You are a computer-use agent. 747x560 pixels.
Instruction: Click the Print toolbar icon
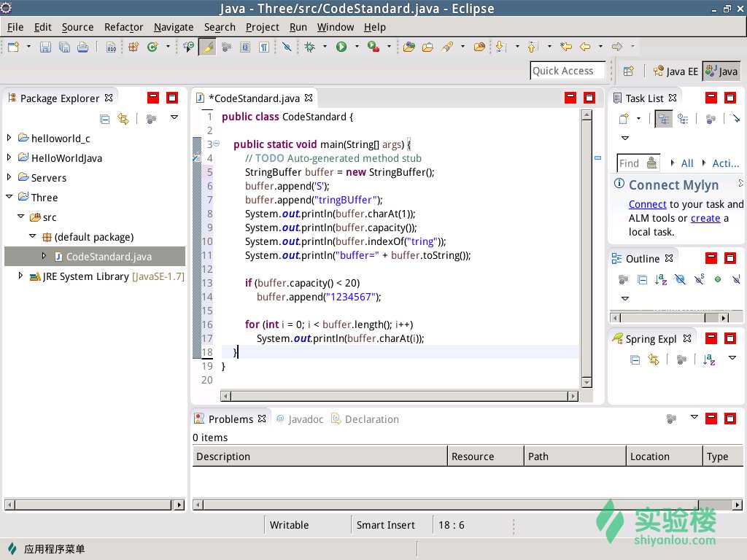pyautogui.click(x=83, y=47)
